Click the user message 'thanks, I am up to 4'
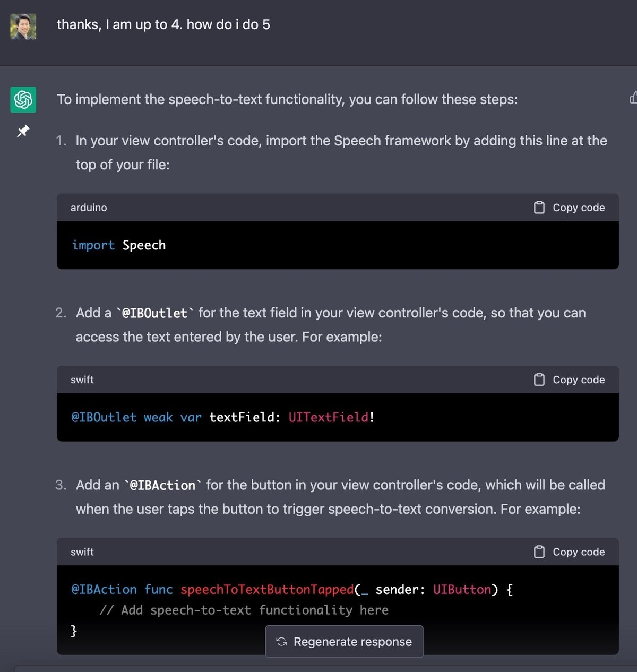 tap(163, 24)
